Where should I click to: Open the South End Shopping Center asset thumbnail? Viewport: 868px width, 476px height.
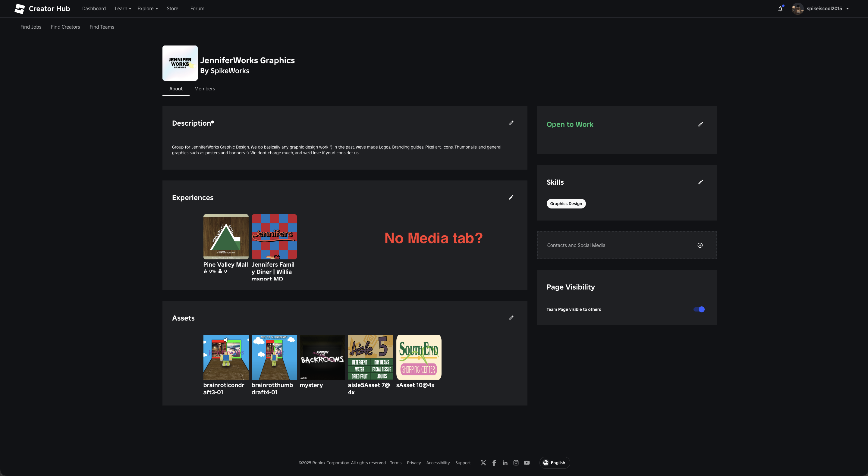point(419,357)
